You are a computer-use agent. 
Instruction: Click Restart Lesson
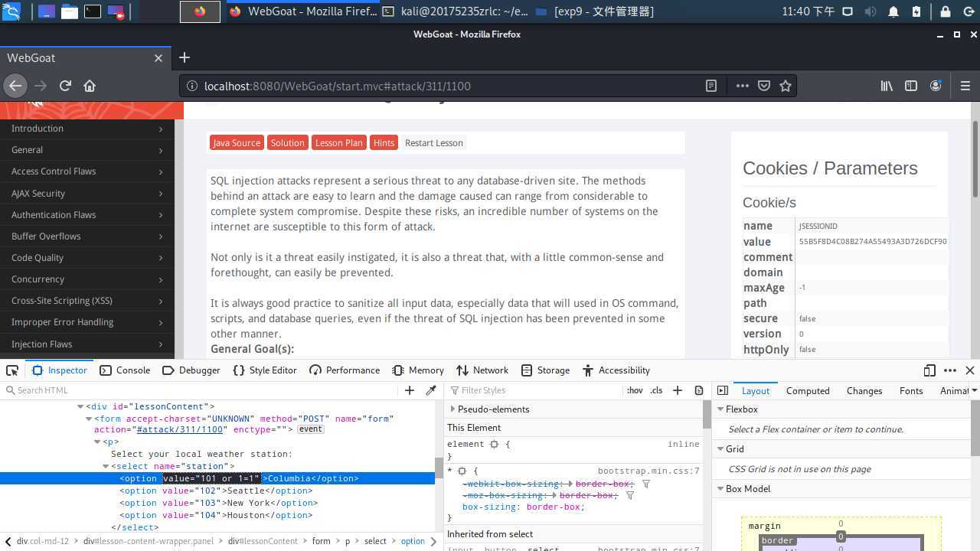434,143
